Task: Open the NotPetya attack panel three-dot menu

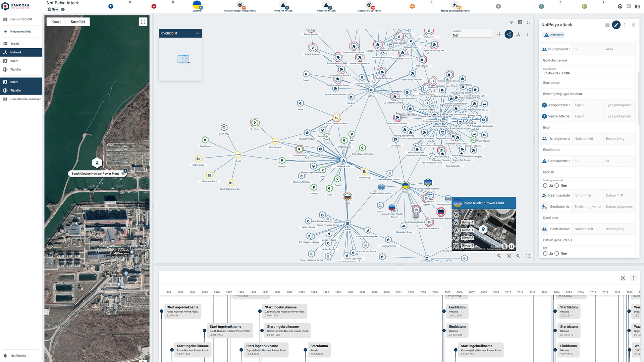Action: coord(625,25)
